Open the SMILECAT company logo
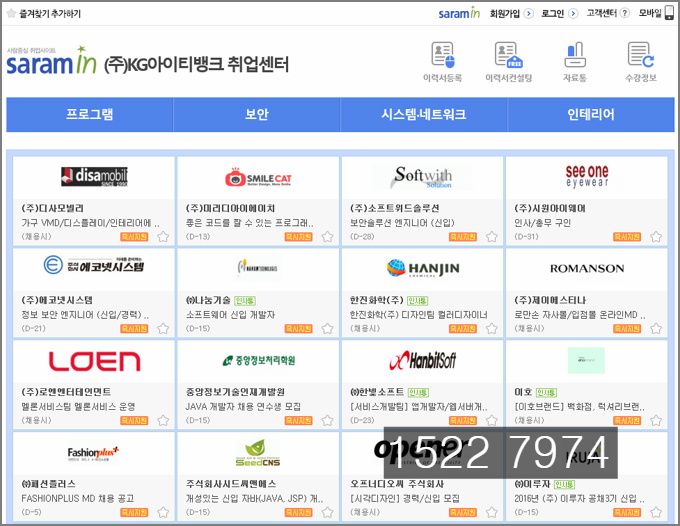Image resolution: width=680 pixels, height=526 pixels. pyautogui.click(x=258, y=177)
